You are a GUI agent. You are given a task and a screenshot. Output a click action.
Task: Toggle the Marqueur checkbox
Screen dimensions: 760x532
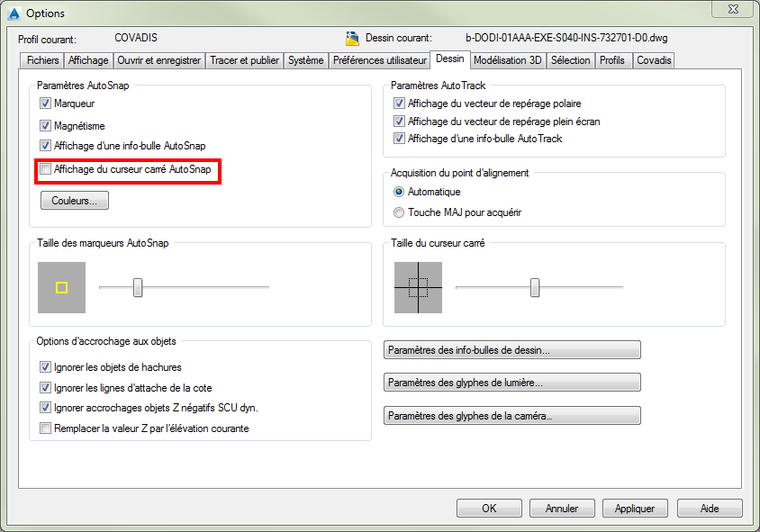pos(45,104)
